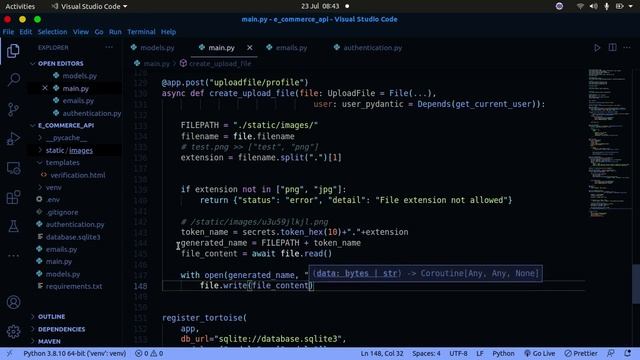The image size is (640, 360).
Task: Run the Python file play icon
Action: (597, 48)
